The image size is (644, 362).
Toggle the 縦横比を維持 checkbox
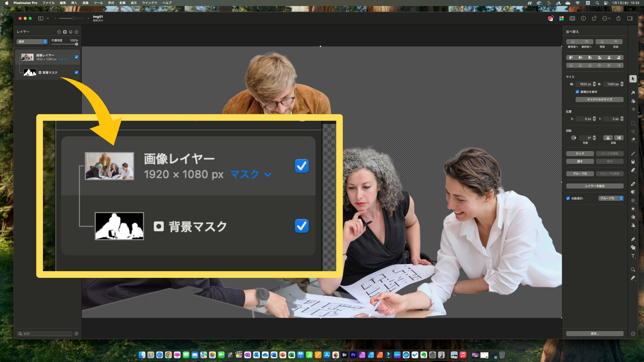577,92
